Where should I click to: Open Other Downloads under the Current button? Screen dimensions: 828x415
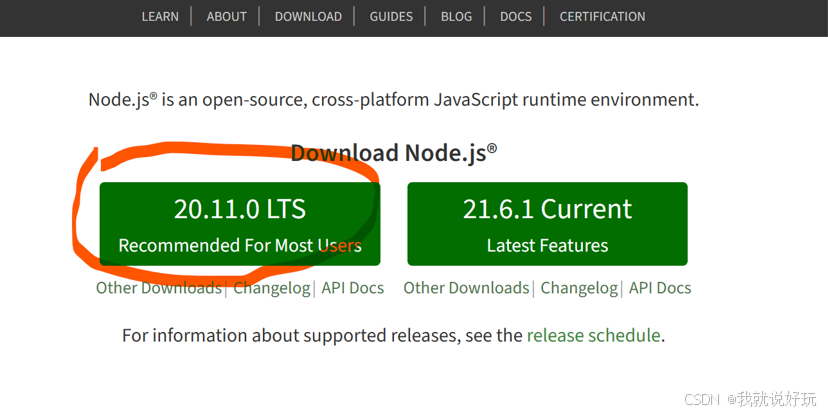[x=466, y=288]
